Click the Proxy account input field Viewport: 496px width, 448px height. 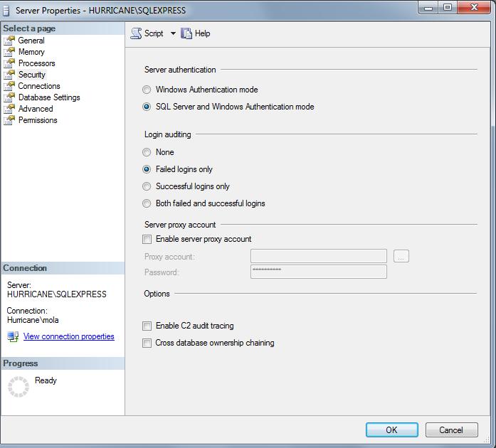(x=319, y=256)
